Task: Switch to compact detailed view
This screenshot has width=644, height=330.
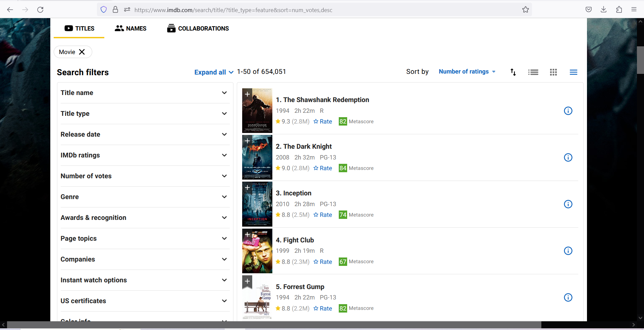Action: click(573, 72)
